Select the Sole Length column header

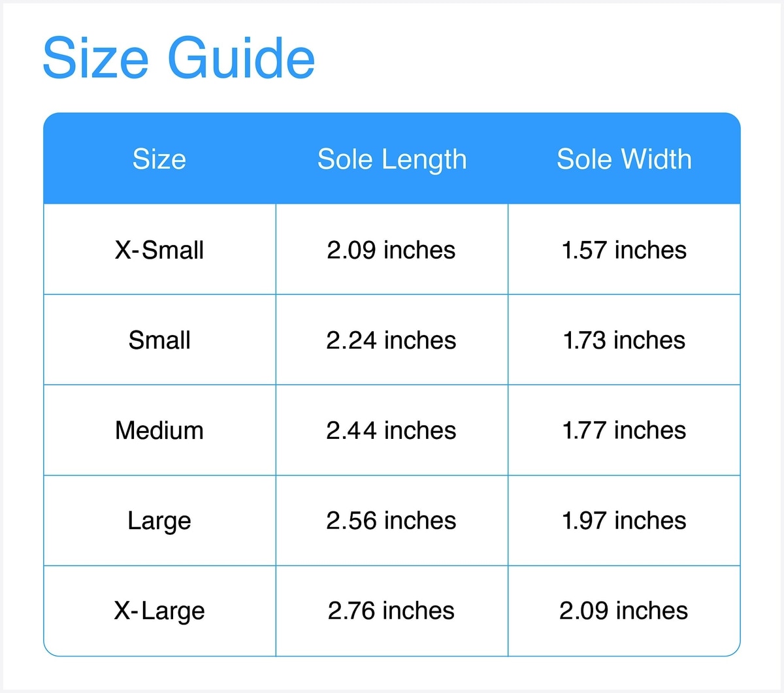392,159
